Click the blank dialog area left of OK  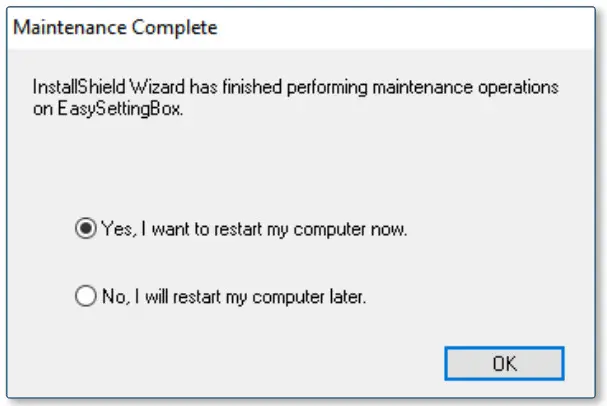[250, 364]
